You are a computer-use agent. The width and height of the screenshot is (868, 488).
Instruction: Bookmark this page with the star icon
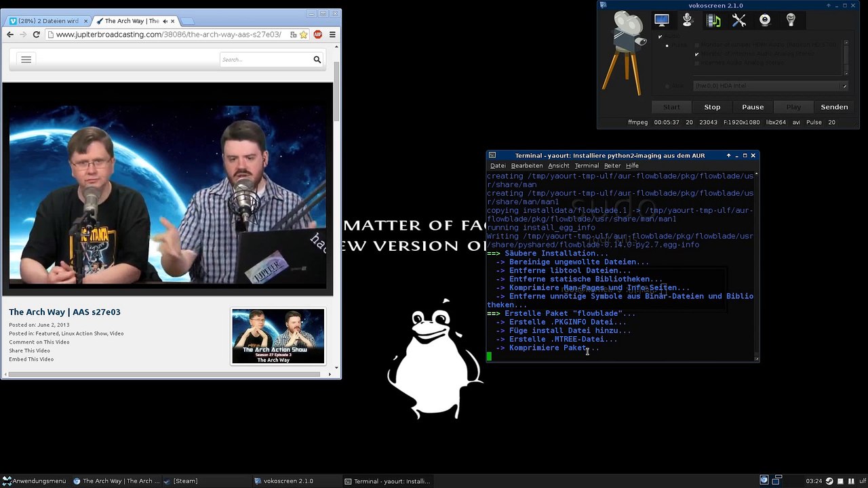click(304, 35)
